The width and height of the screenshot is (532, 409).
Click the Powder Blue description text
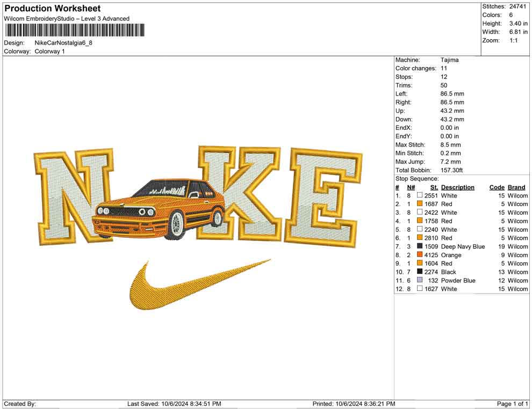click(x=458, y=280)
